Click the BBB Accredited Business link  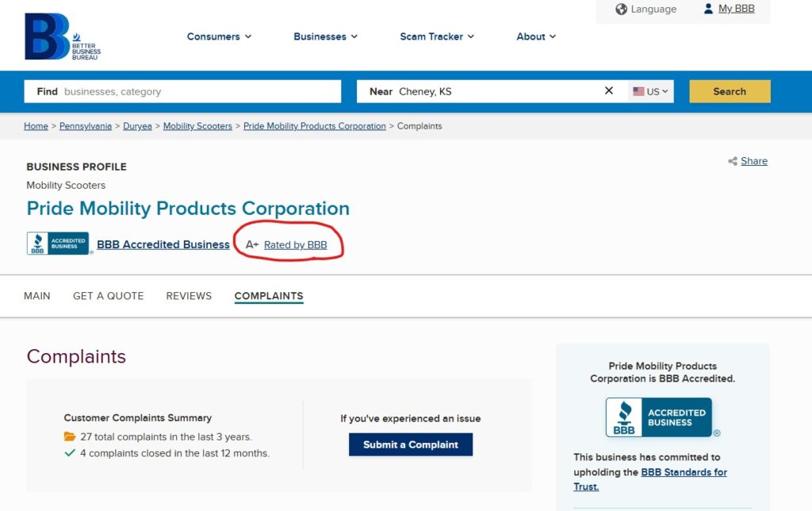pyautogui.click(x=163, y=244)
